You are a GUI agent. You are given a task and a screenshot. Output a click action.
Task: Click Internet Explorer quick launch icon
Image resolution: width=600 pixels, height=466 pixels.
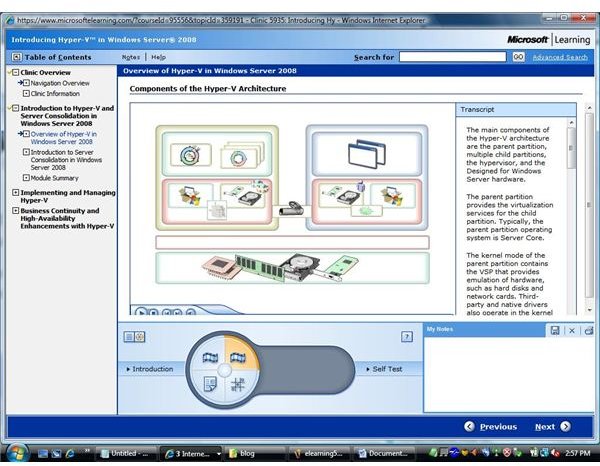[x=70, y=454]
